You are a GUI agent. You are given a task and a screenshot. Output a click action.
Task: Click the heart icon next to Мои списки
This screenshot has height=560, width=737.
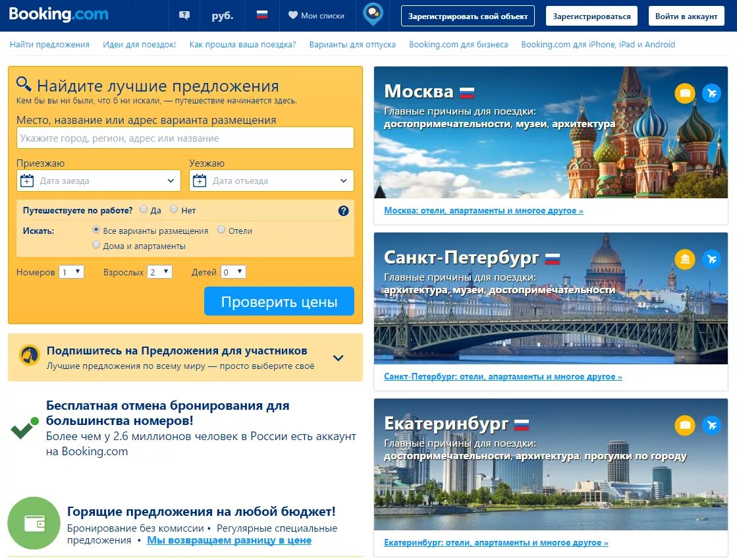(292, 16)
